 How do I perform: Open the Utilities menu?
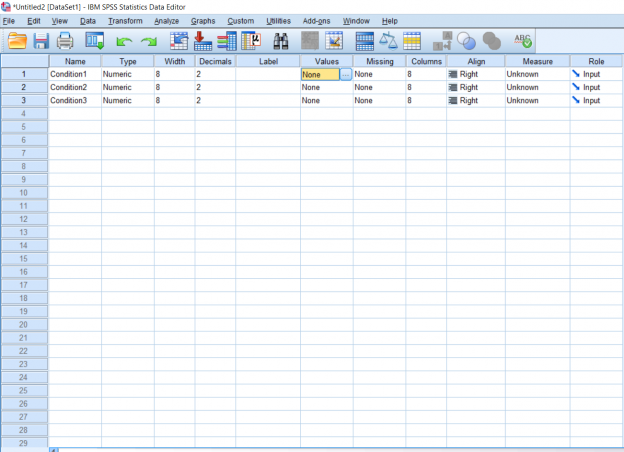279,21
